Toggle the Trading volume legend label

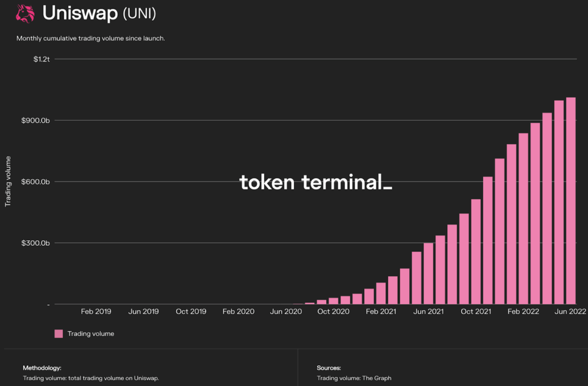click(91, 334)
